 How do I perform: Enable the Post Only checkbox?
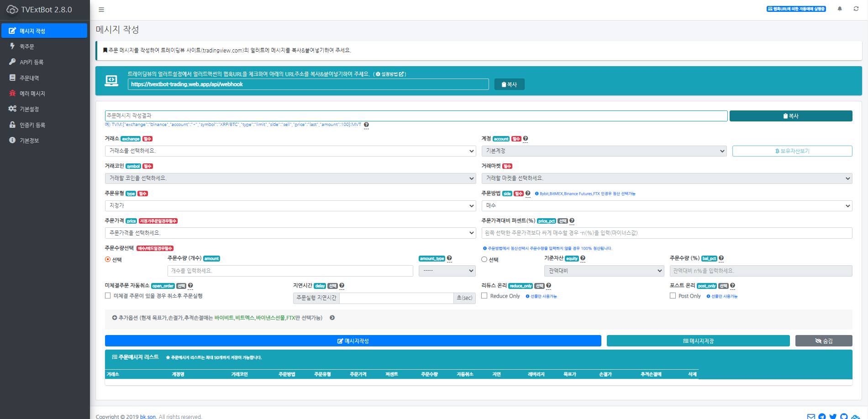[673, 296]
